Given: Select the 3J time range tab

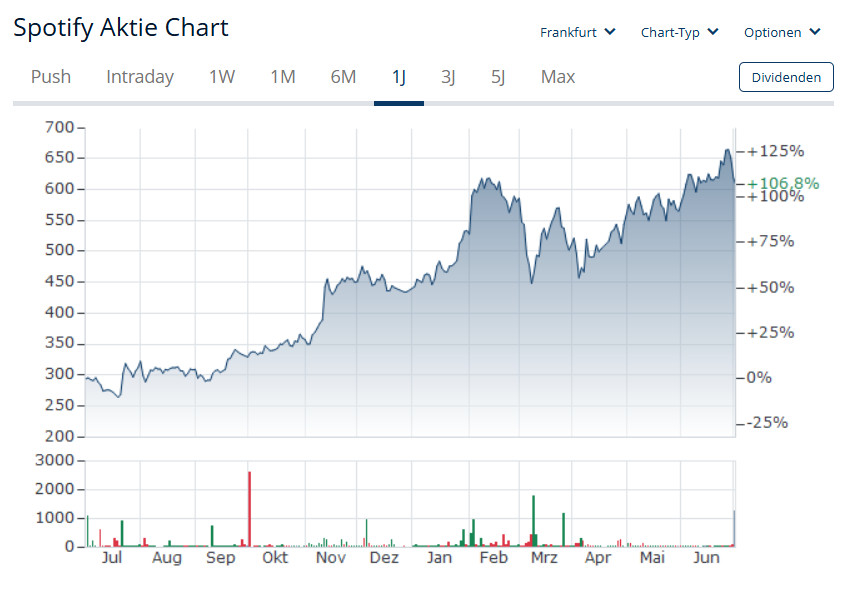Looking at the screenshot, I should [448, 77].
